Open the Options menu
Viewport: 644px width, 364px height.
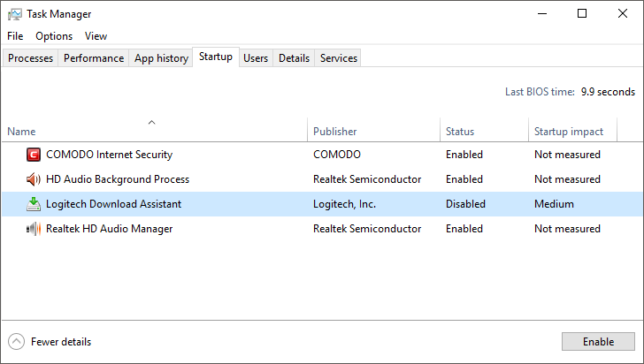(54, 36)
